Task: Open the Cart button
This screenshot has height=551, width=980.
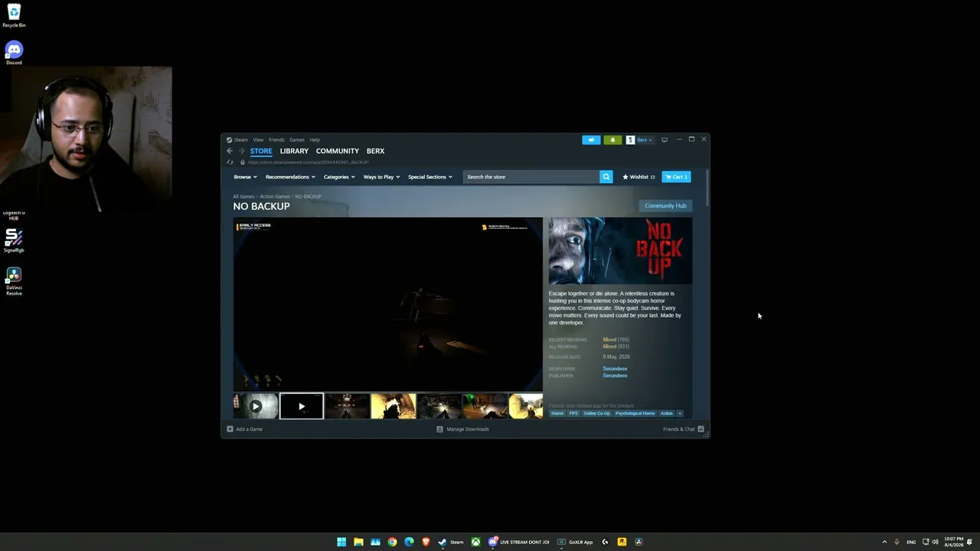Action: pyautogui.click(x=676, y=177)
